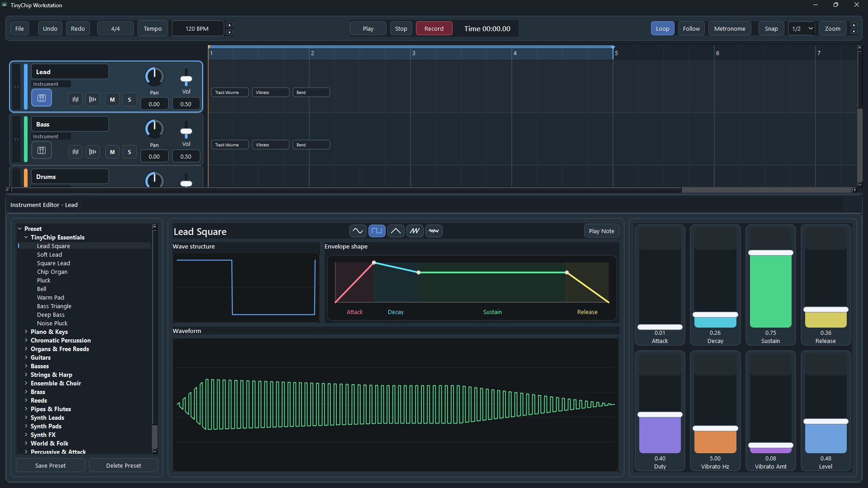Increase tempo with up arrow
This screenshot has height=488, width=868.
[x=230, y=25]
